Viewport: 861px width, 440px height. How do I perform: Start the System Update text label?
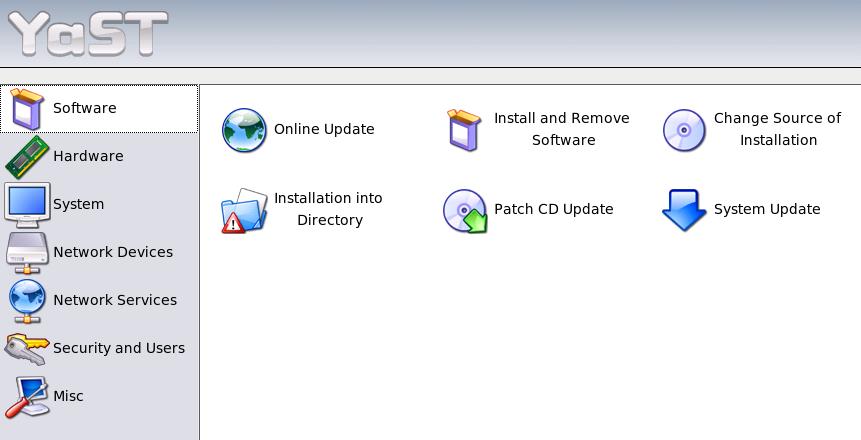(x=767, y=209)
